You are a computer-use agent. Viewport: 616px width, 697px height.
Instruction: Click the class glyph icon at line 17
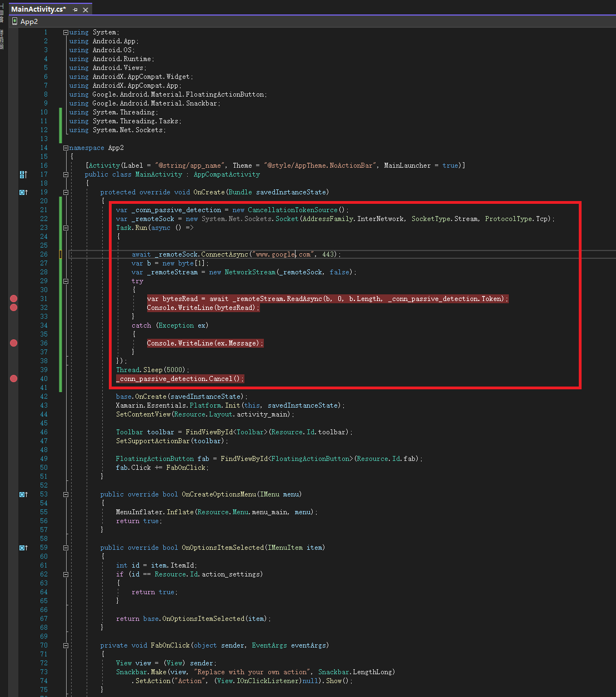[x=23, y=174]
